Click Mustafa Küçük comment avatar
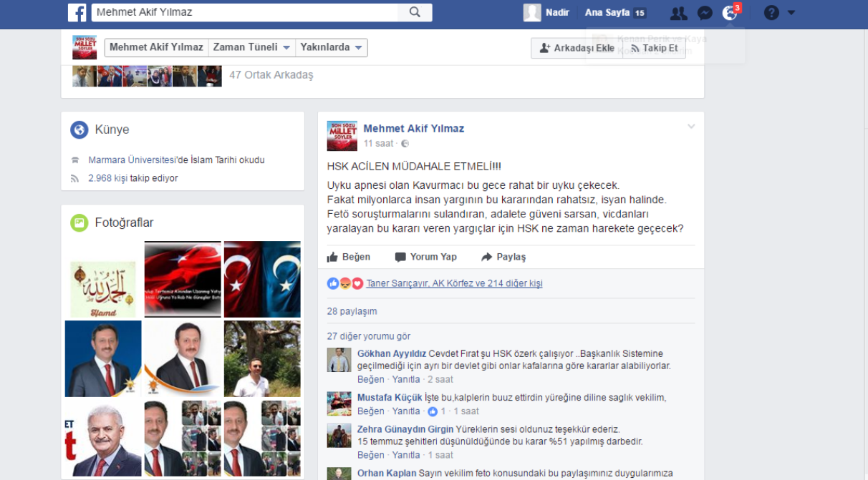Image resolution: width=868 pixels, height=480 pixels. 339,404
